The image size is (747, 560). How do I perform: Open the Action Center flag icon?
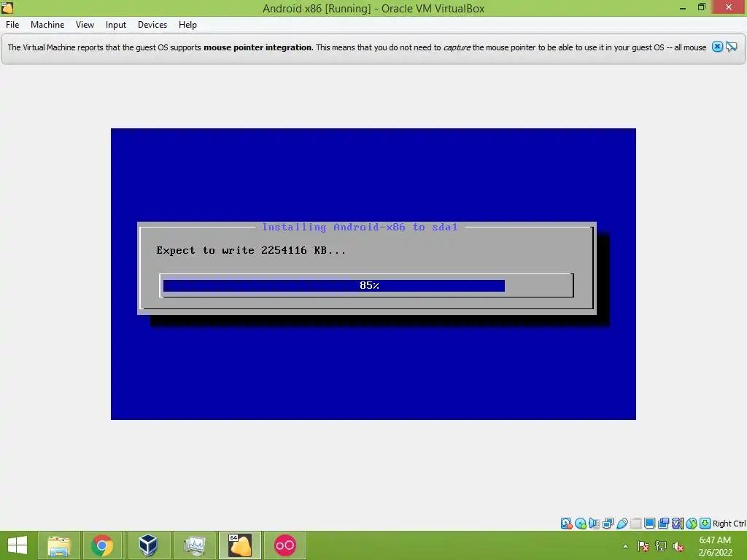coord(643,546)
